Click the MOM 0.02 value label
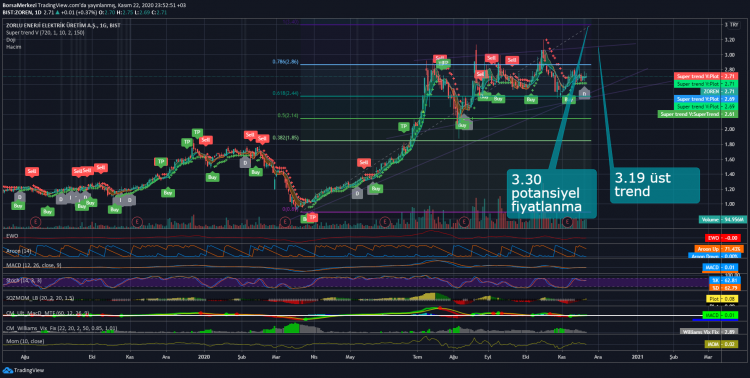Screen dimensions: 750x378 [721, 344]
